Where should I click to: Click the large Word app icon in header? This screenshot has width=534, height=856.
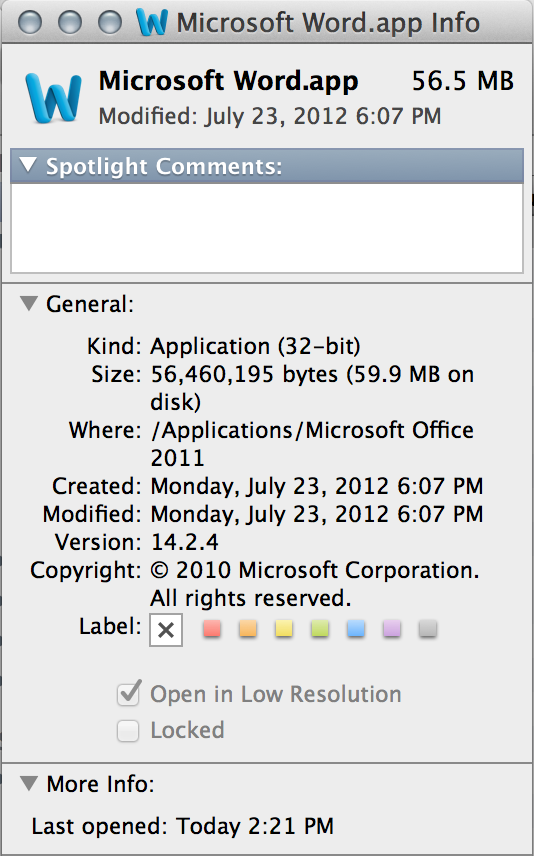[x=54, y=97]
